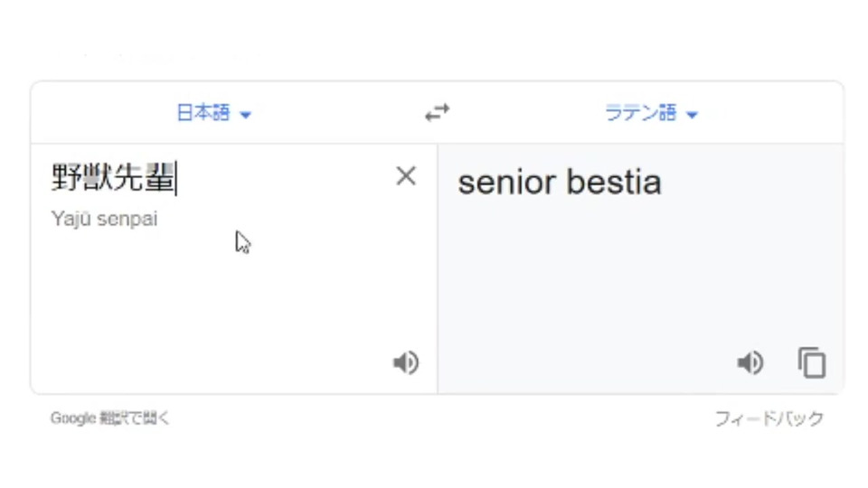Image resolution: width=868 pixels, height=488 pixels.
Task: Click the arrow beside ラテン語
Action: 693,115
